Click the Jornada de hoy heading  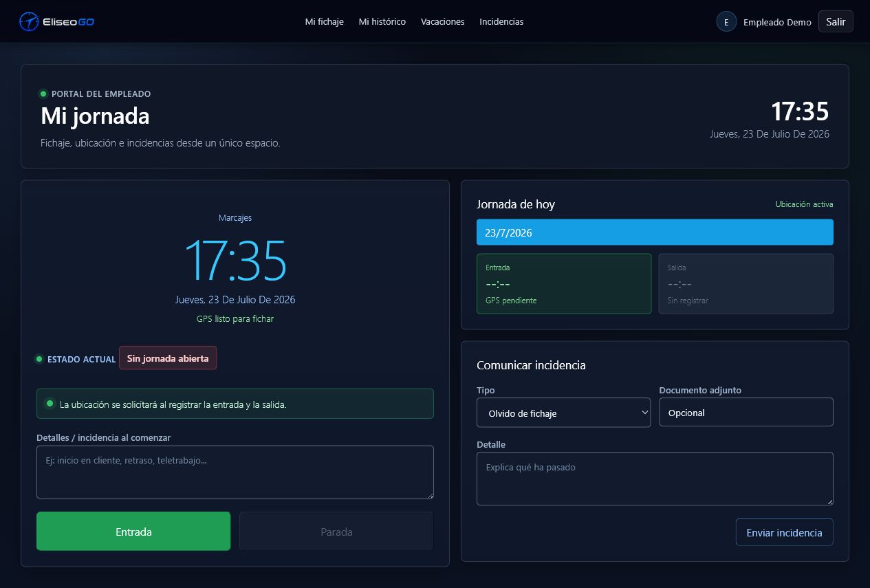(x=516, y=204)
